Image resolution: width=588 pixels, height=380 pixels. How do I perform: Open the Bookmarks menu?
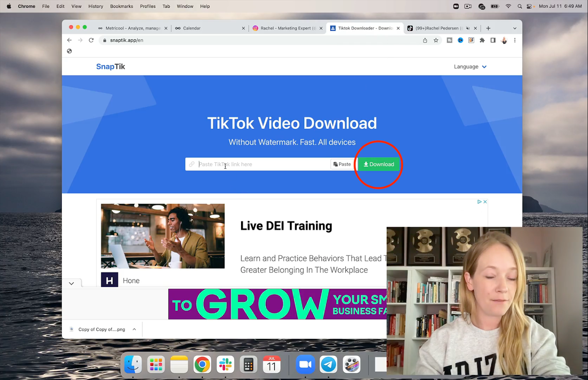pos(122,6)
